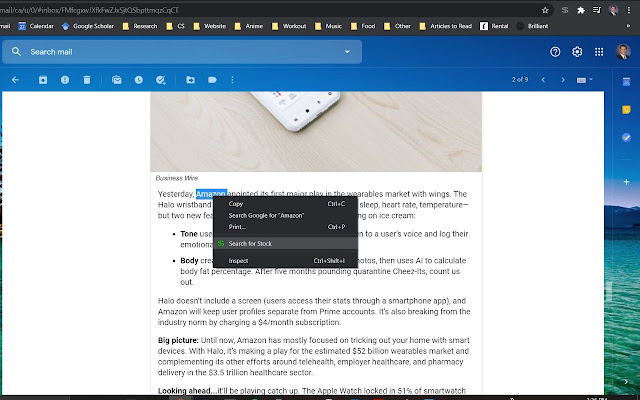
Task: Choose Copy in the context menu
Action: (285, 204)
